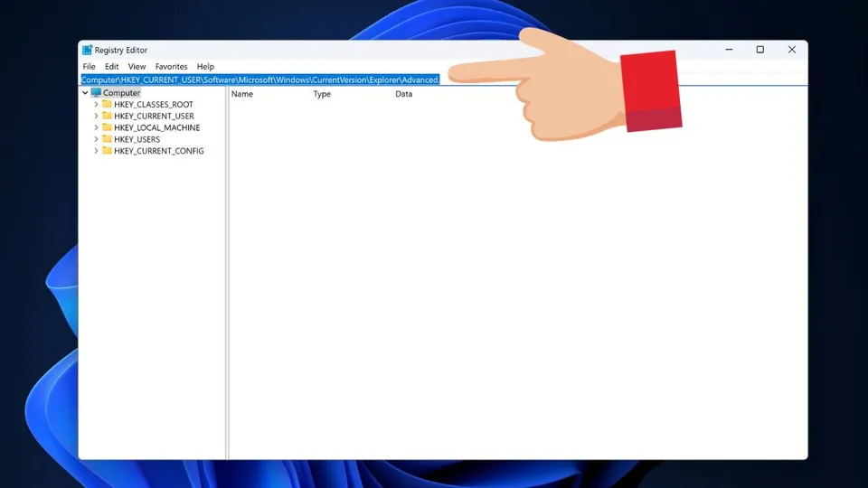The image size is (868, 488).
Task: Sort by the Data column header
Action: coord(403,94)
